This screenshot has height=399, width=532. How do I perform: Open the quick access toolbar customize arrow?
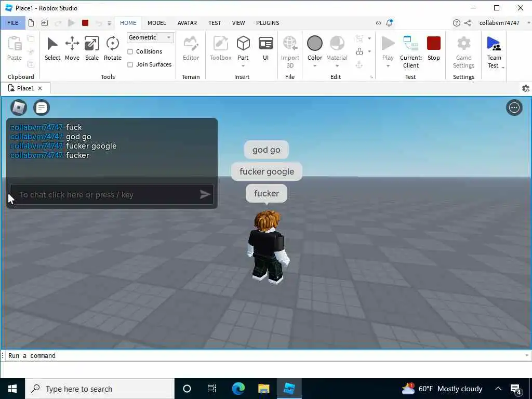point(109,23)
